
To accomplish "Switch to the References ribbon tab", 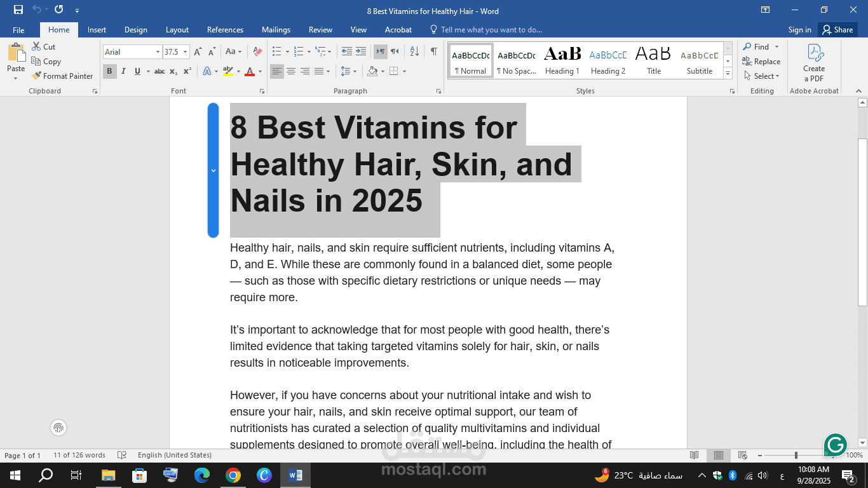I will tap(225, 30).
